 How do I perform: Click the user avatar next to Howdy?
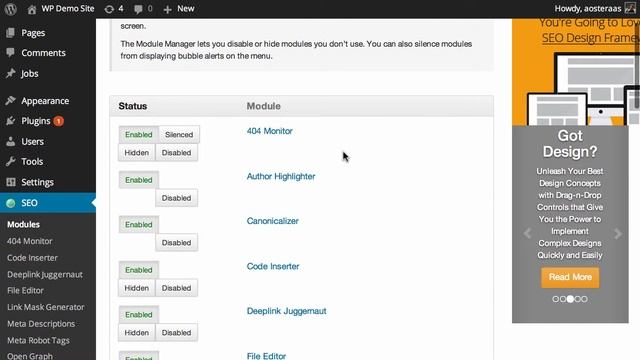click(x=630, y=9)
